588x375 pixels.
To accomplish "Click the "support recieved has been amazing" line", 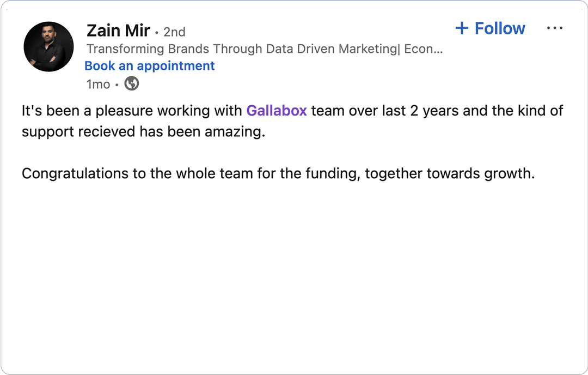I will (143, 132).
